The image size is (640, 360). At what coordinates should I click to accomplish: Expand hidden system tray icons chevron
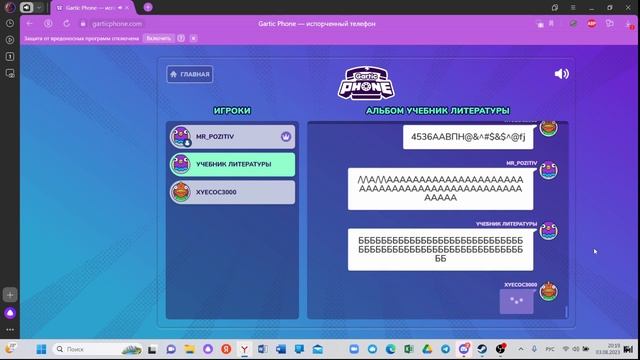click(521, 349)
